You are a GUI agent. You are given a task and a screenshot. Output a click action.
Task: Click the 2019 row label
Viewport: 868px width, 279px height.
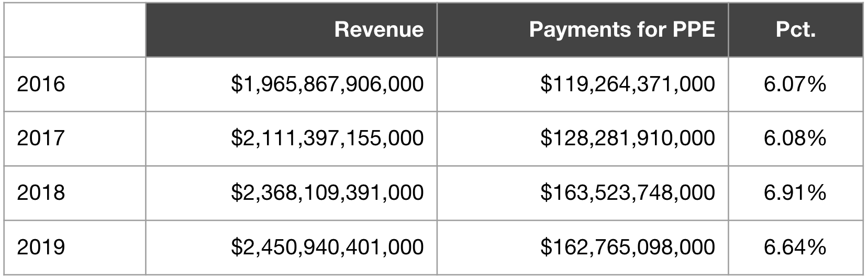[41, 247]
